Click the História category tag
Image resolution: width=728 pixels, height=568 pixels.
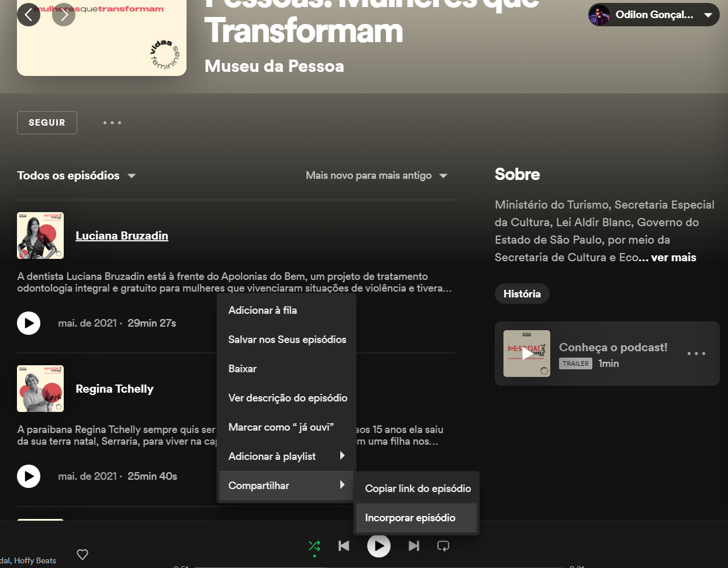522,294
